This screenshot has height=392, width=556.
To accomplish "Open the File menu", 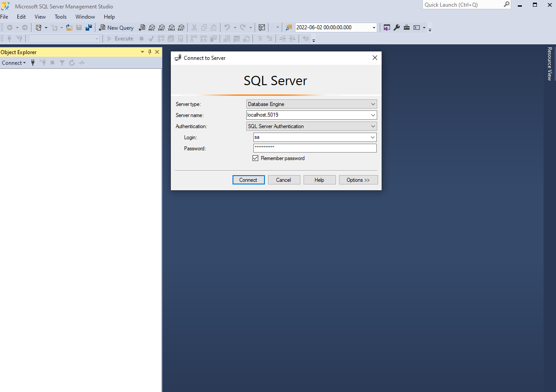I will pos(4,17).
